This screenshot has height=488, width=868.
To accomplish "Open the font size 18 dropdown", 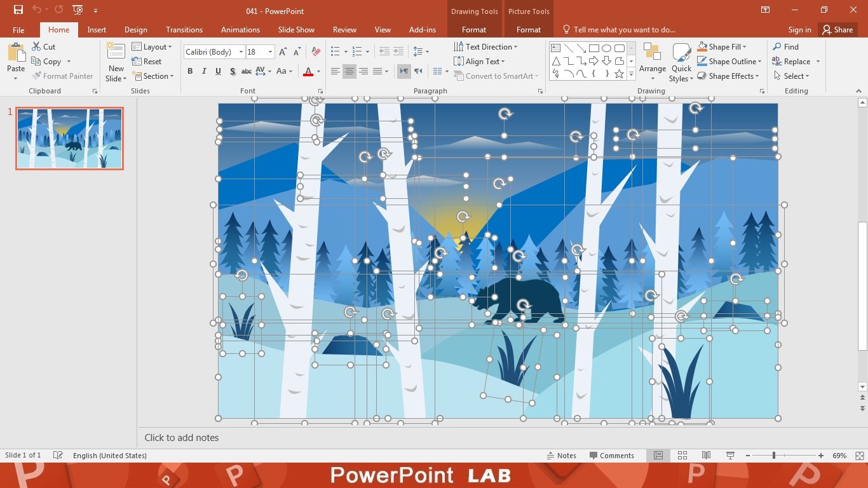I will click(271, 52).
